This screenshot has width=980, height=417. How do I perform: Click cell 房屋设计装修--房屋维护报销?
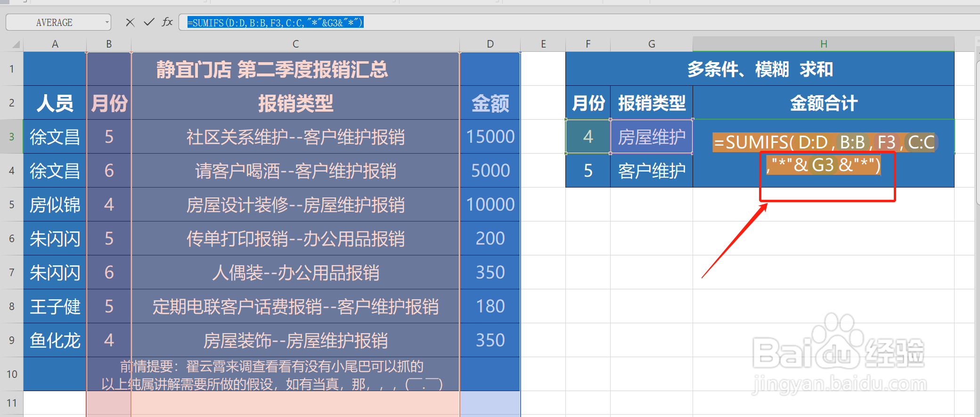(x=295, y=204)
